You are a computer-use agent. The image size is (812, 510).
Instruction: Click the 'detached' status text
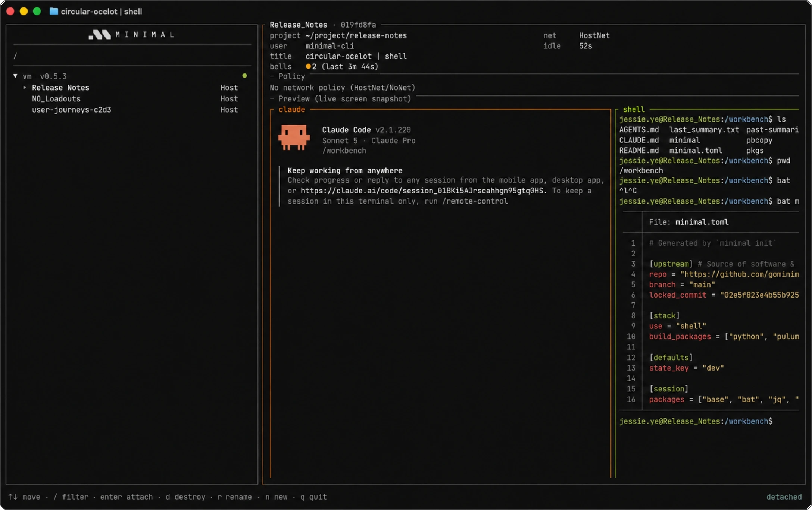pyautogui.click(x=784, y=497)
